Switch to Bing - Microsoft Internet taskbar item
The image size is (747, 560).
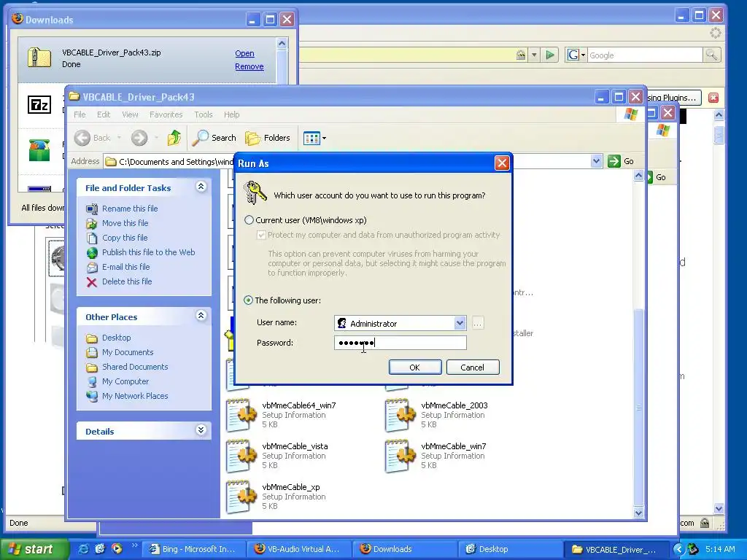click(196, 549)
